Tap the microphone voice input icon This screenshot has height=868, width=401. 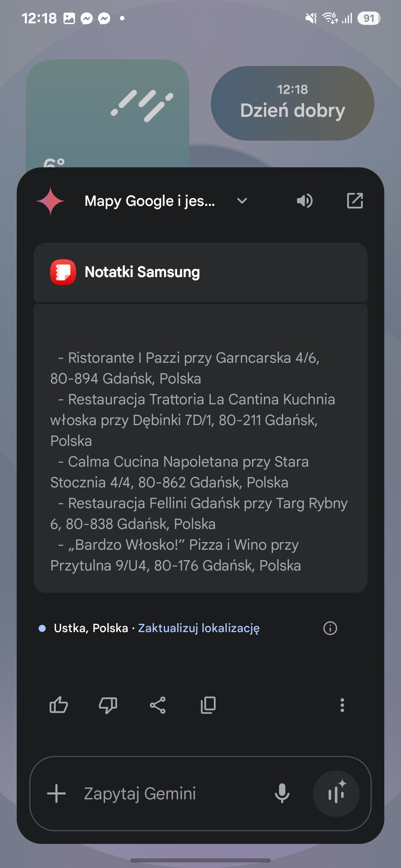(x=282, y=793)
